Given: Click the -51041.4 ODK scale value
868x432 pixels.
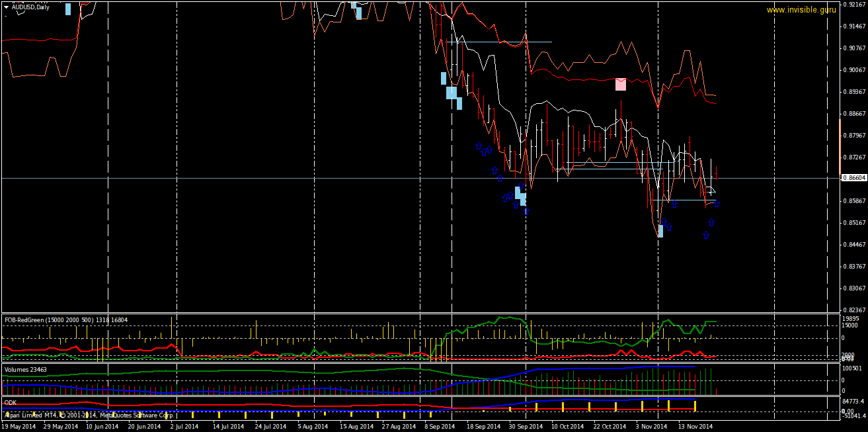Looking at the screenshot, I should (854, 415).
